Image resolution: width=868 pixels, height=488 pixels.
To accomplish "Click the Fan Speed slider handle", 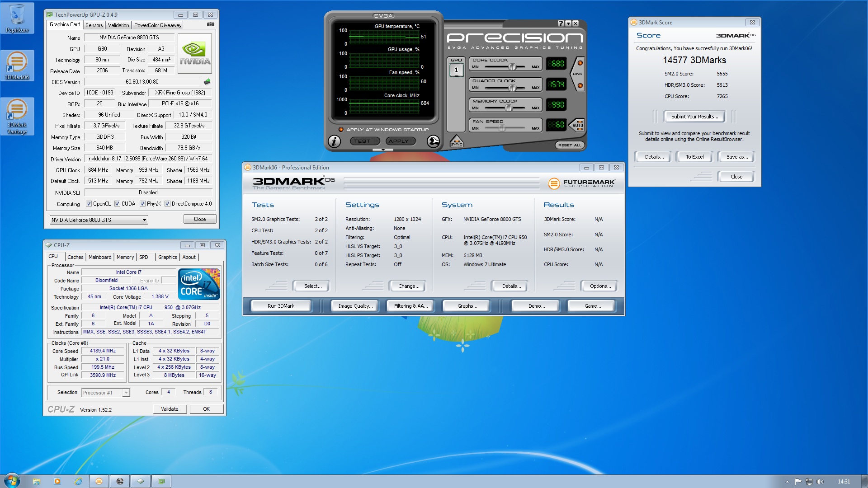I will point(502,128).
